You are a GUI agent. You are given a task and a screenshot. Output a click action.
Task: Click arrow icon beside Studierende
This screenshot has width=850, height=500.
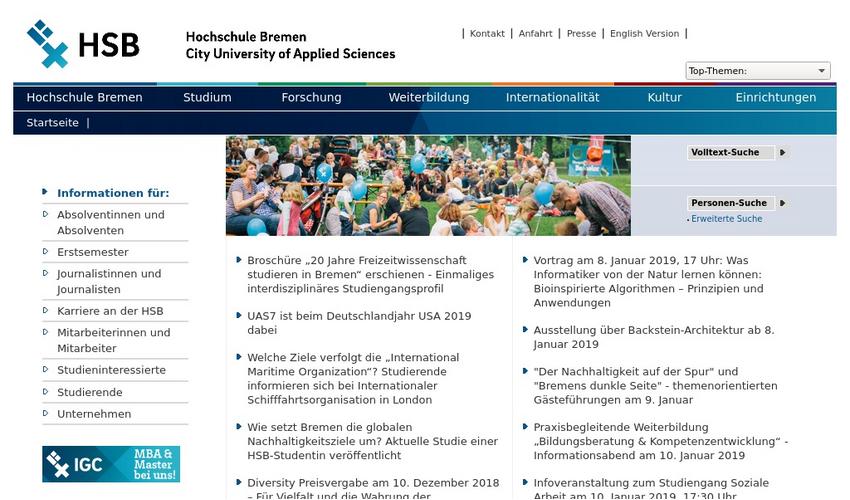[x=46, y=392]
